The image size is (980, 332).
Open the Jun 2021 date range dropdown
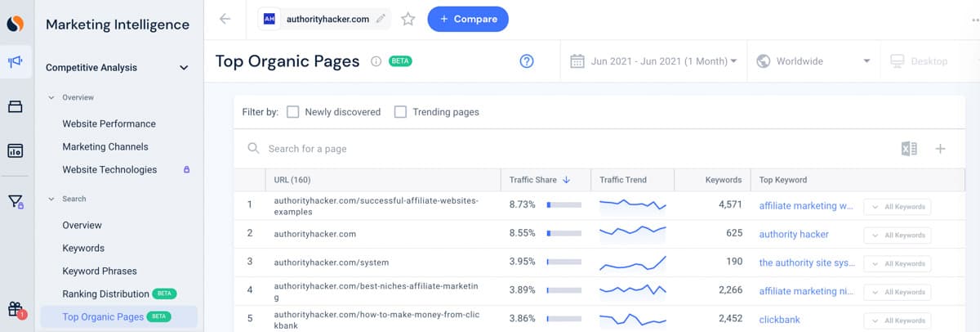tap(654, 61)
